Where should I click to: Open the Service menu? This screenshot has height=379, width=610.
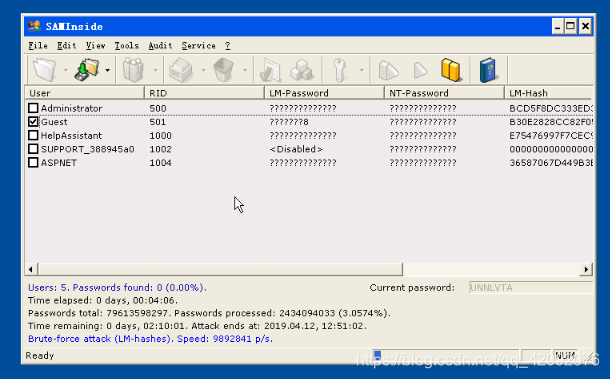pyautogui.click(x=198, y=46)
